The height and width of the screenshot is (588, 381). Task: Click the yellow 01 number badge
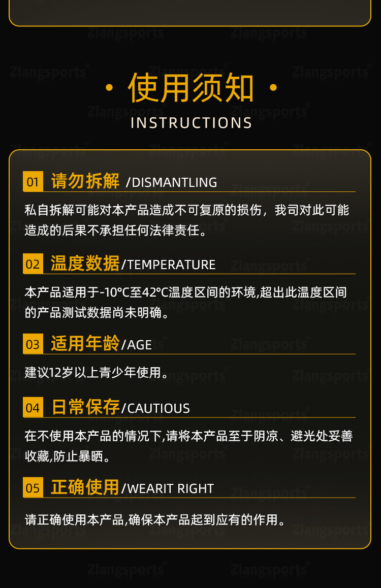33,181
